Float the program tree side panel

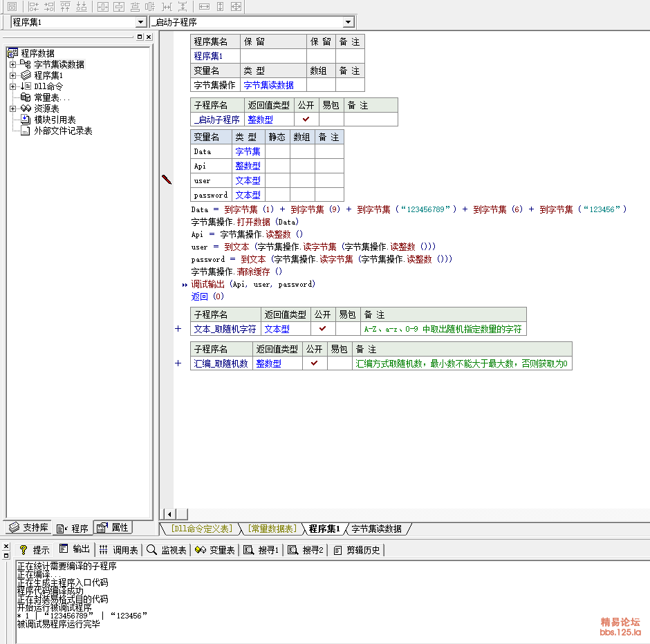pyautogui.click(x=140, y=37)
